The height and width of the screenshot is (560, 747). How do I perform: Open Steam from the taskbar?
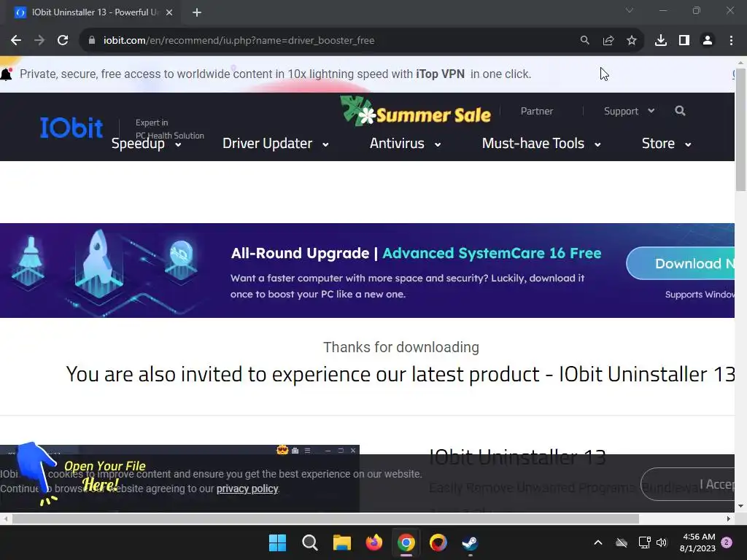pyautogui.click(x=471, y=542)
